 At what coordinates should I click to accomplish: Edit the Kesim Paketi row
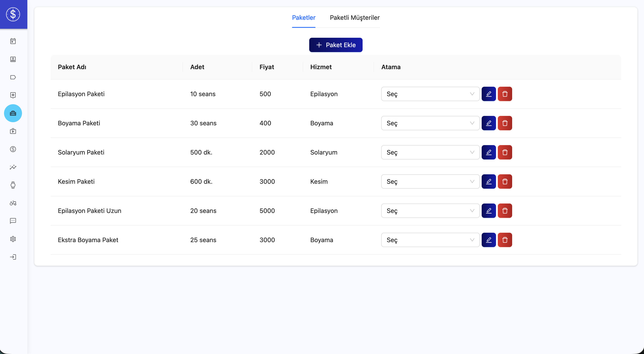[x=489, y=181]
